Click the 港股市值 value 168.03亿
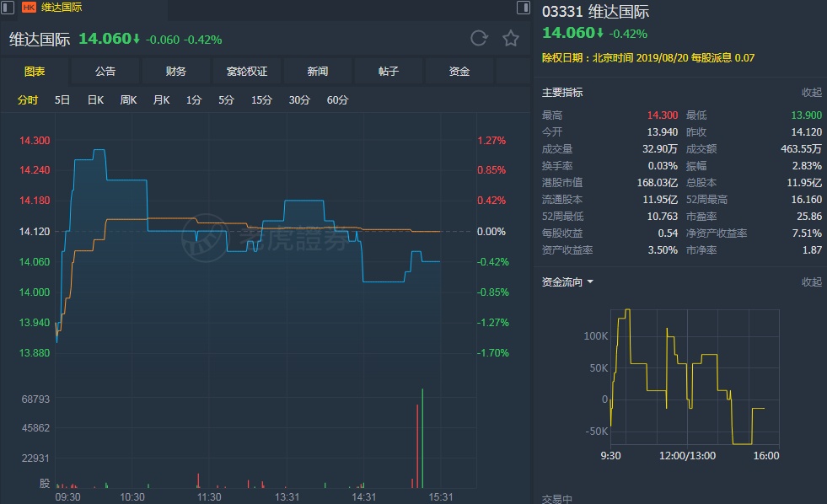Screen dimensions: 827x504 (658, 182)
